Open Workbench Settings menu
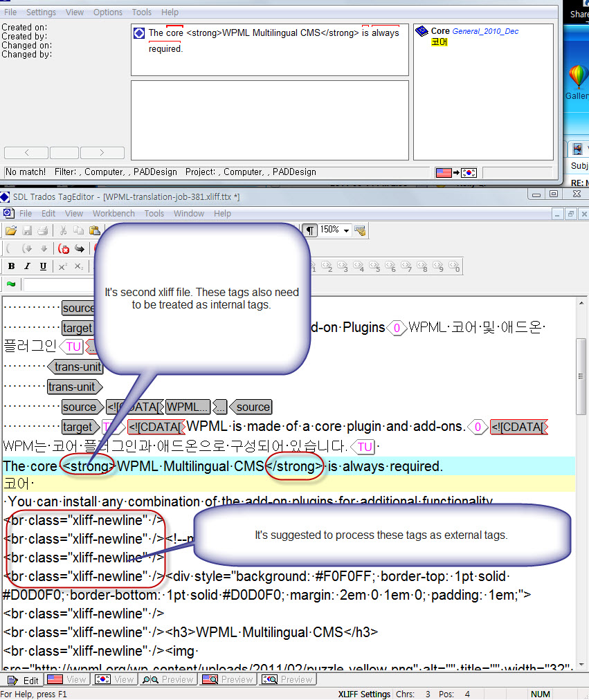This screenshot has width=589, height=700. pos(41,12)
